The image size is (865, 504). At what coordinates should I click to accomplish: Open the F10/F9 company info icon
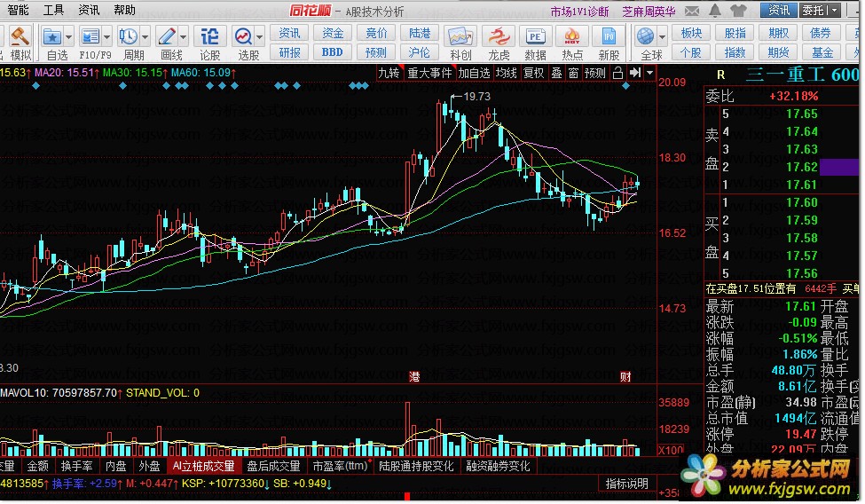[x=90, y=37]
